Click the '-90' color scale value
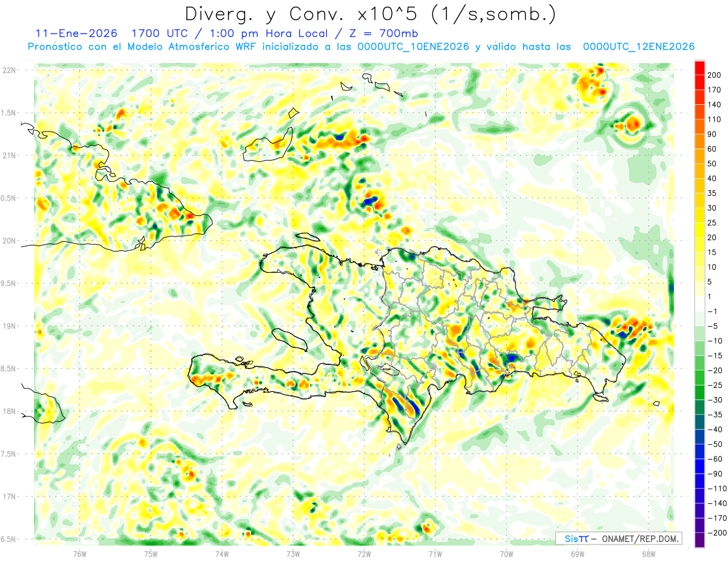The height and width of the screenshot is (562, 728). point(715,473)
